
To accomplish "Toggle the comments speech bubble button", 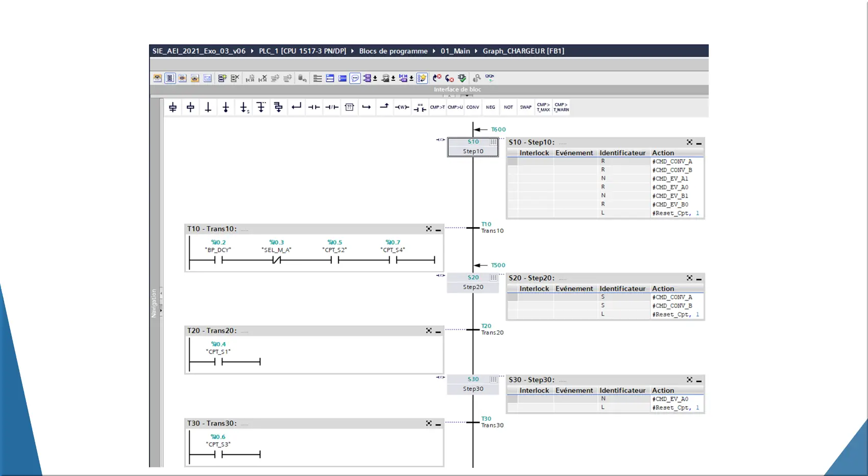I will (x=355, y=78).
